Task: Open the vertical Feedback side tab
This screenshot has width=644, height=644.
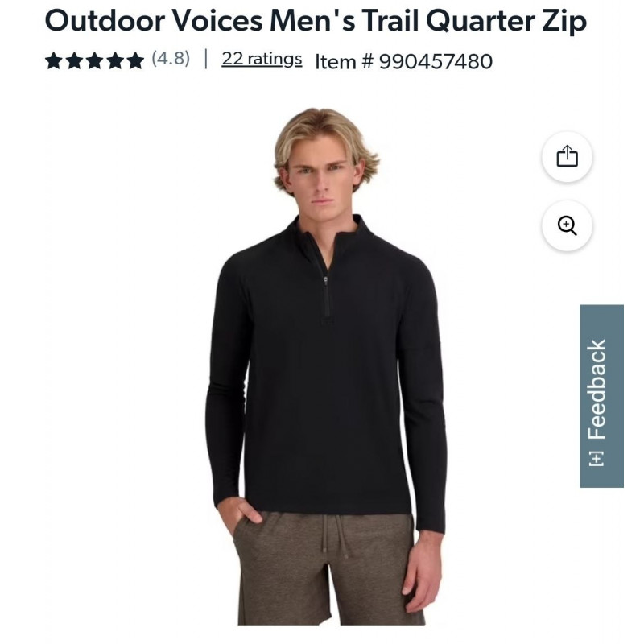Action: pos(601,396)
